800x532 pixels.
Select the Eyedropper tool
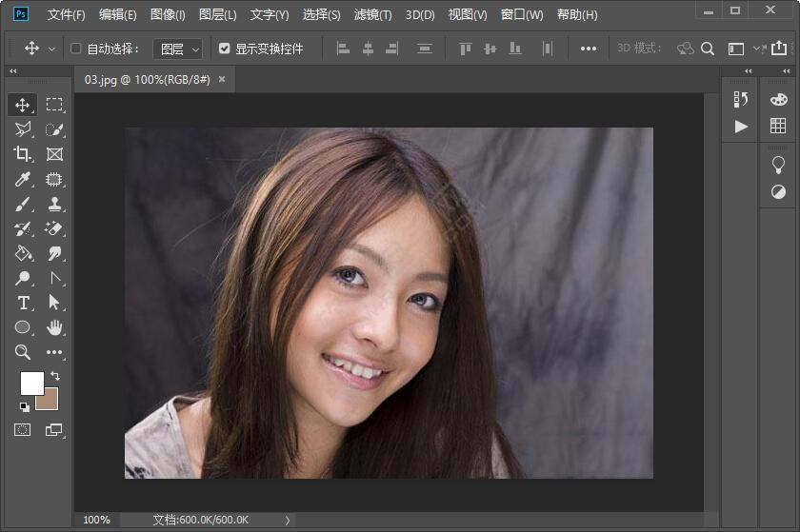pyautogui.click(x=23, y=179)
